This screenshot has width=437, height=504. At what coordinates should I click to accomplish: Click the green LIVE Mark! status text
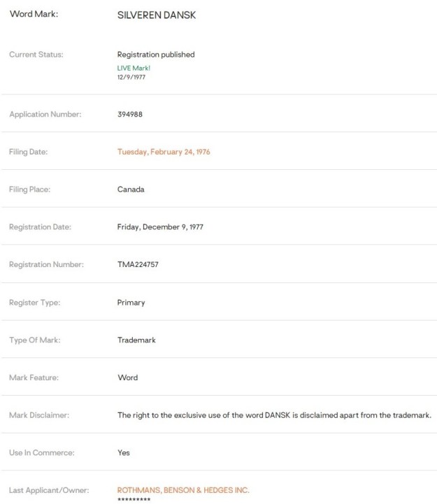[x=133, y=68]
